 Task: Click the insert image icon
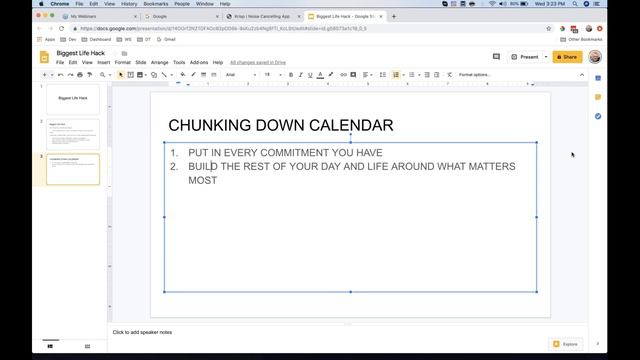pos(140,75)
